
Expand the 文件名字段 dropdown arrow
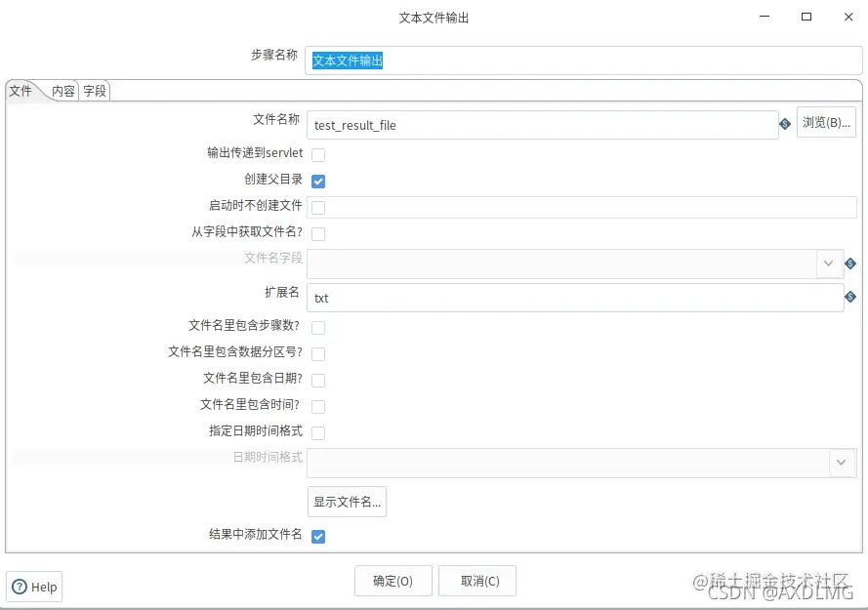coord(829,264)
